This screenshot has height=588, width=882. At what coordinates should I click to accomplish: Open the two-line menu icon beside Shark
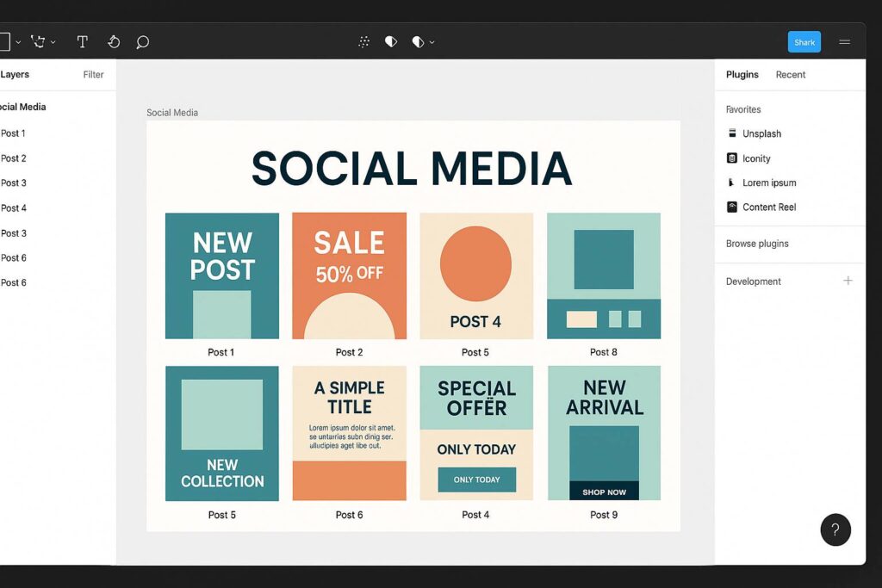click(844, 42)
